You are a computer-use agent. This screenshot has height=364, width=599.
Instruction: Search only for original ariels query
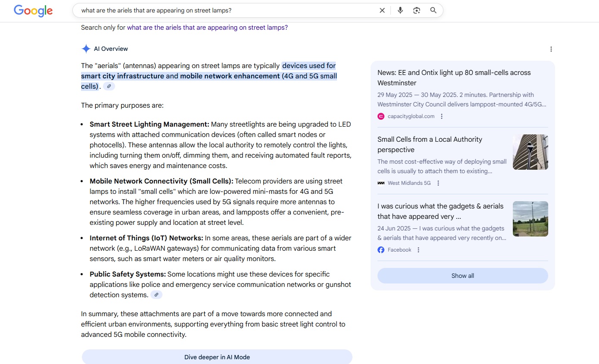[207, 28]
